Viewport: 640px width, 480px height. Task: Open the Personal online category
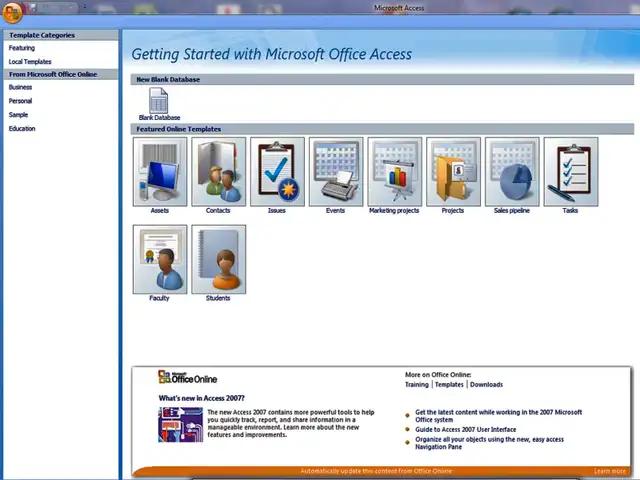point(20,101)
